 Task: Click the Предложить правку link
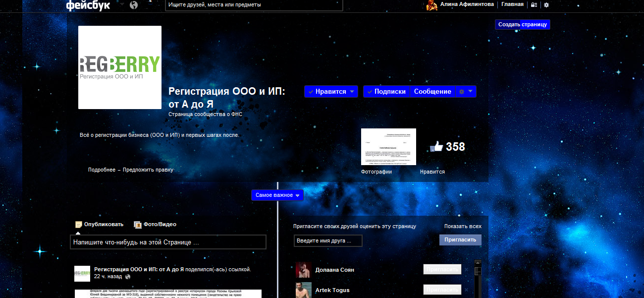tap(148, 170)
